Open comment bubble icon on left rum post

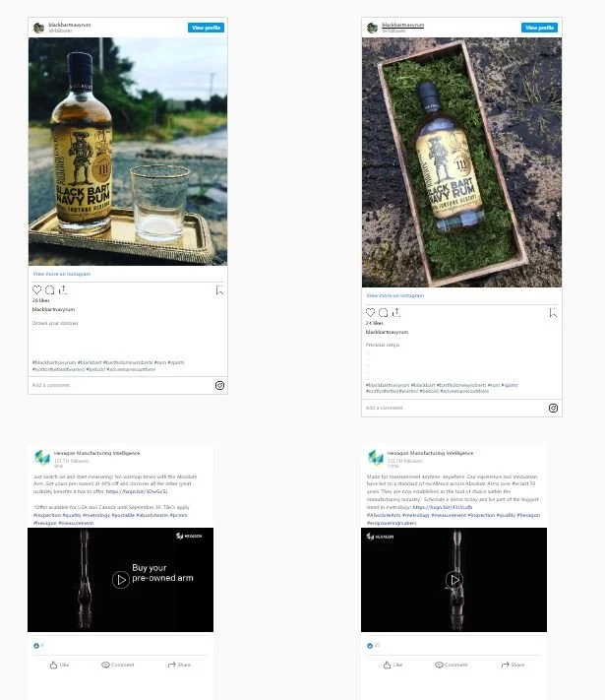coord(50,290)
